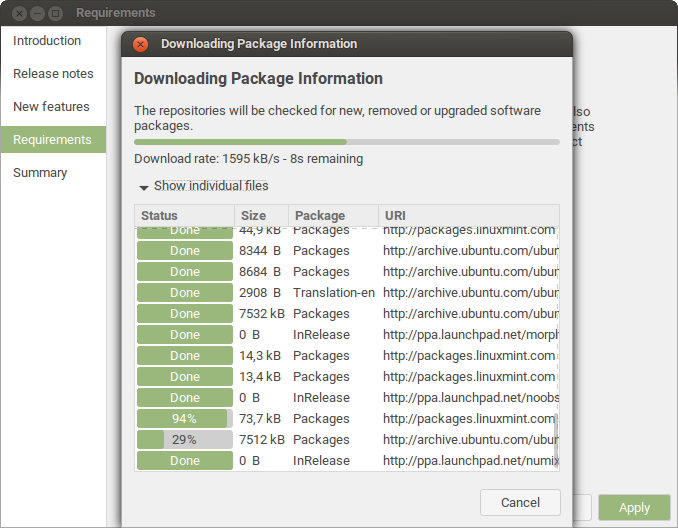678x528 pixels.
Task: Select the Requirements sidebar item
Action: pyautogui.click(x=53, y=140)
